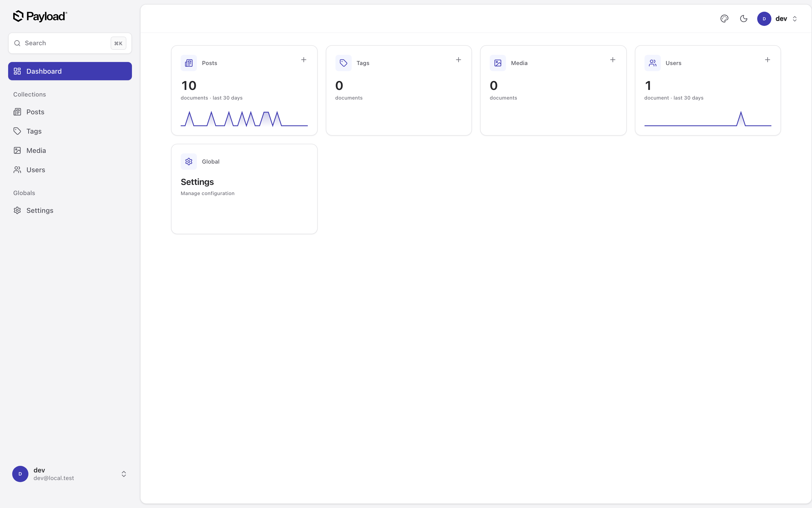This screenshot has width=812, height=508.
Task: Click the header dev username
Action: click(x=781, y=19)
